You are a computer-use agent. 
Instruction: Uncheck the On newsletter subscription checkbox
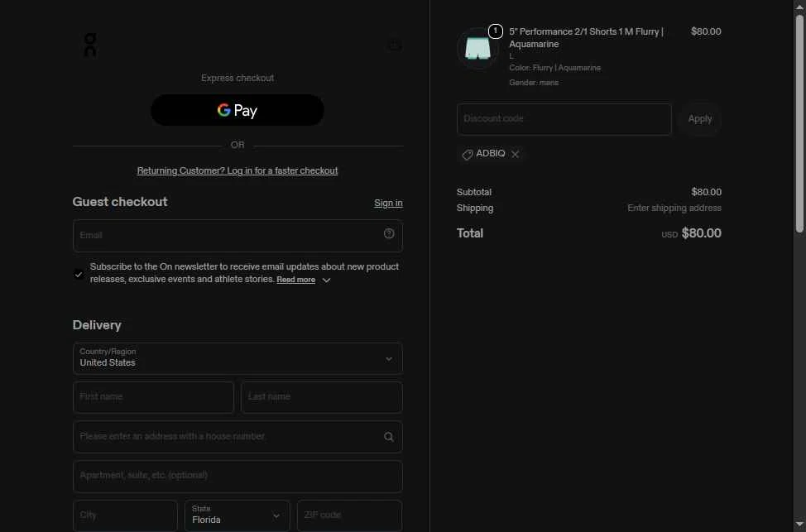[x=79, y=274]
